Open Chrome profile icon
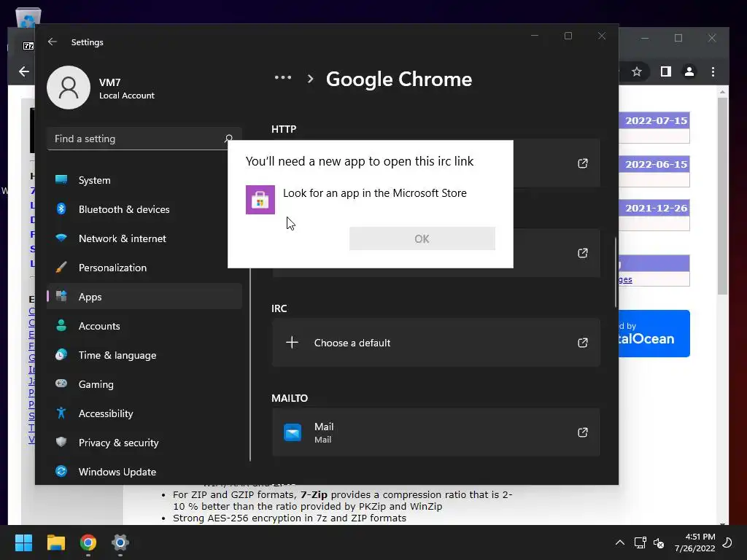The height and width of the screenshot is (560, 747). 689,71
